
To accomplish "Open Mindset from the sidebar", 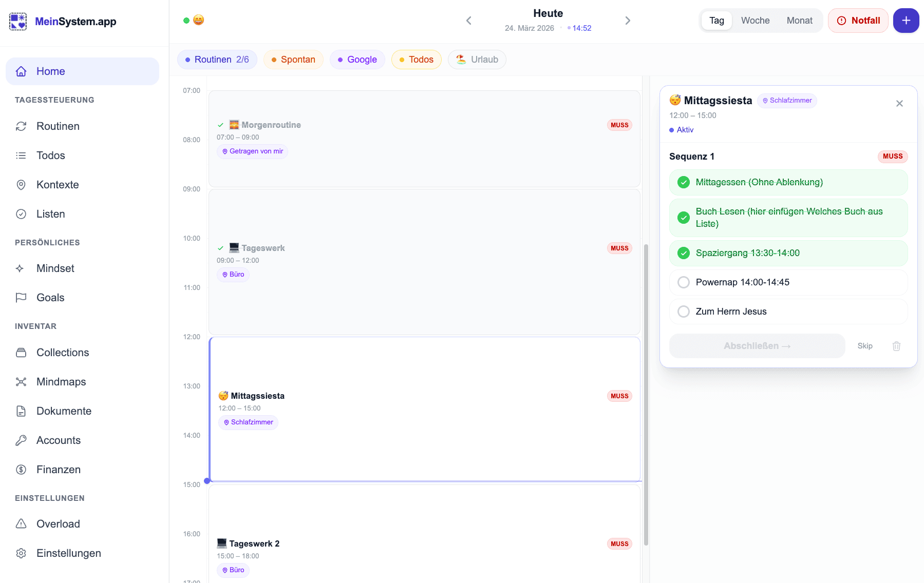I will tap(55, 268).
